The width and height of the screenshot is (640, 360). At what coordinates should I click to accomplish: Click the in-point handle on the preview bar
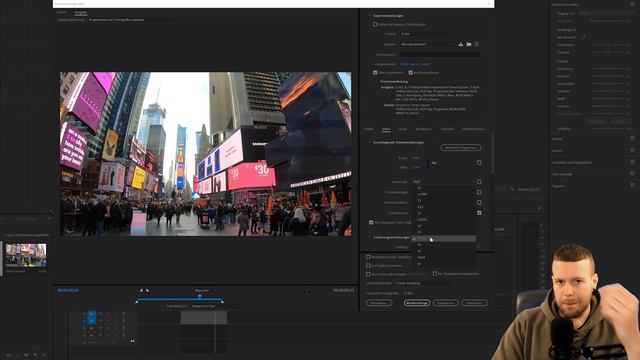click(137, 301)
